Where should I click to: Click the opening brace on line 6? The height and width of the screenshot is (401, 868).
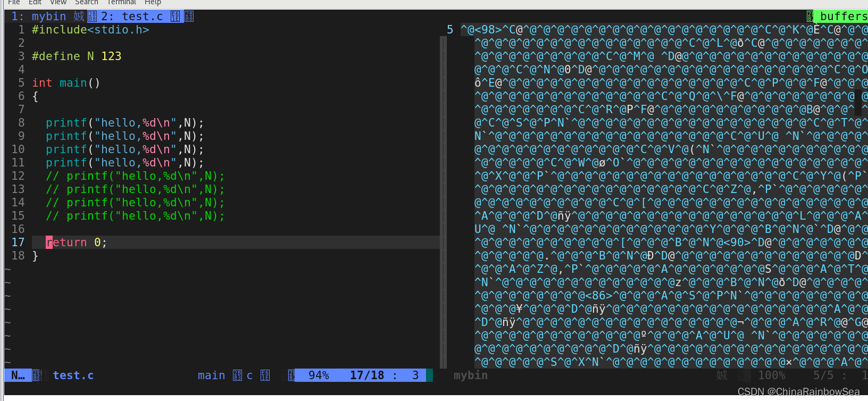click(x=35, y=96)
